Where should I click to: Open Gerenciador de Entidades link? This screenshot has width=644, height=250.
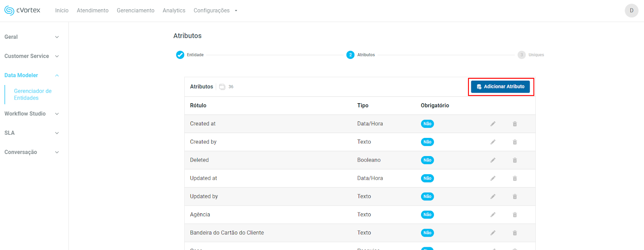coord(33,94)
